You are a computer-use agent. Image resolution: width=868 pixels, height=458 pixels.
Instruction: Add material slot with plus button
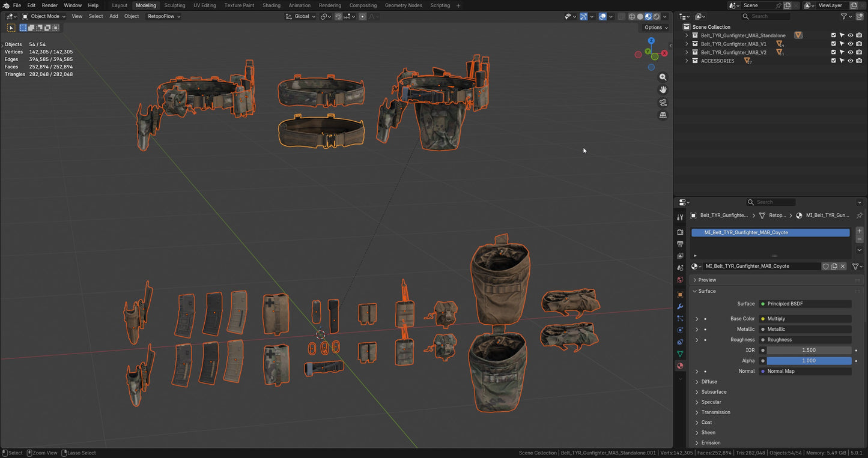point(859,231)
